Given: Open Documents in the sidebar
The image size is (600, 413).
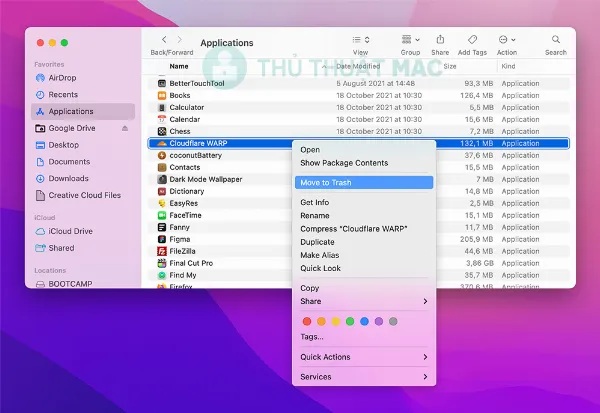Looking at the screenshot, I should click(83, 162).
